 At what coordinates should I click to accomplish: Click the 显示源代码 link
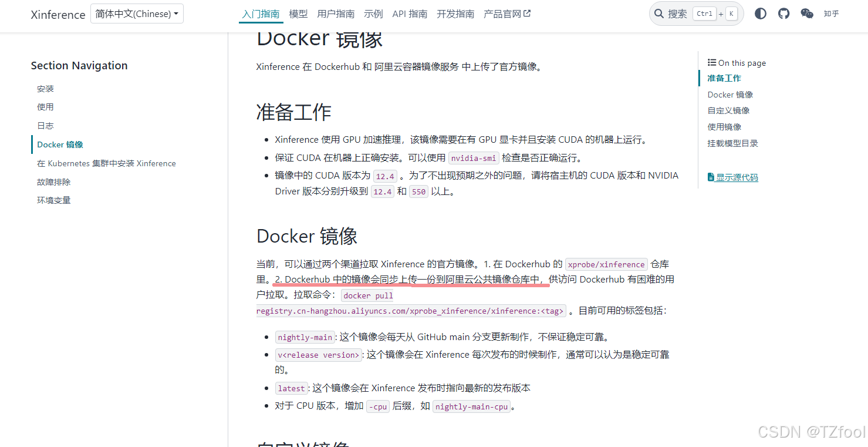[x=733, y=177]
